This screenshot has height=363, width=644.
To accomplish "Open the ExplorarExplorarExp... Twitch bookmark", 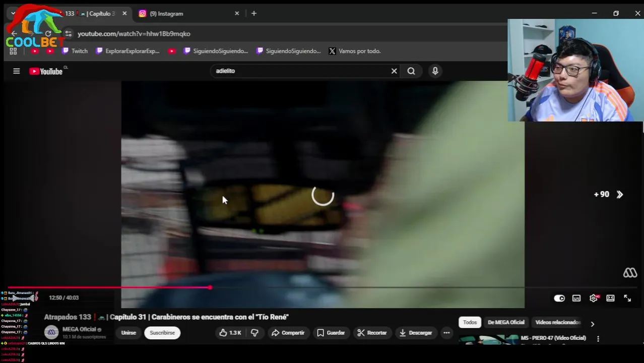I will click(128, 51).
